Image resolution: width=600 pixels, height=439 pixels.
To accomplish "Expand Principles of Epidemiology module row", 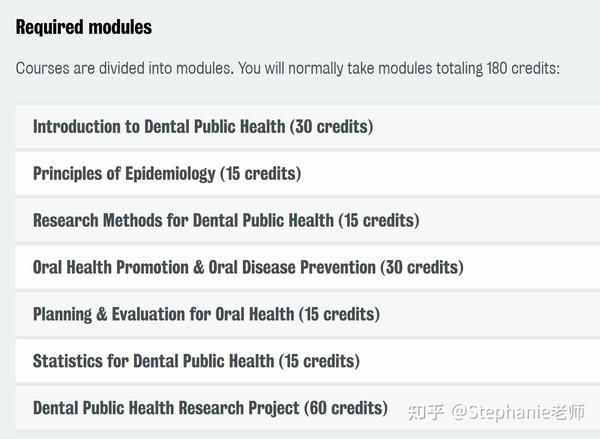I will click(x=308, y=173).
